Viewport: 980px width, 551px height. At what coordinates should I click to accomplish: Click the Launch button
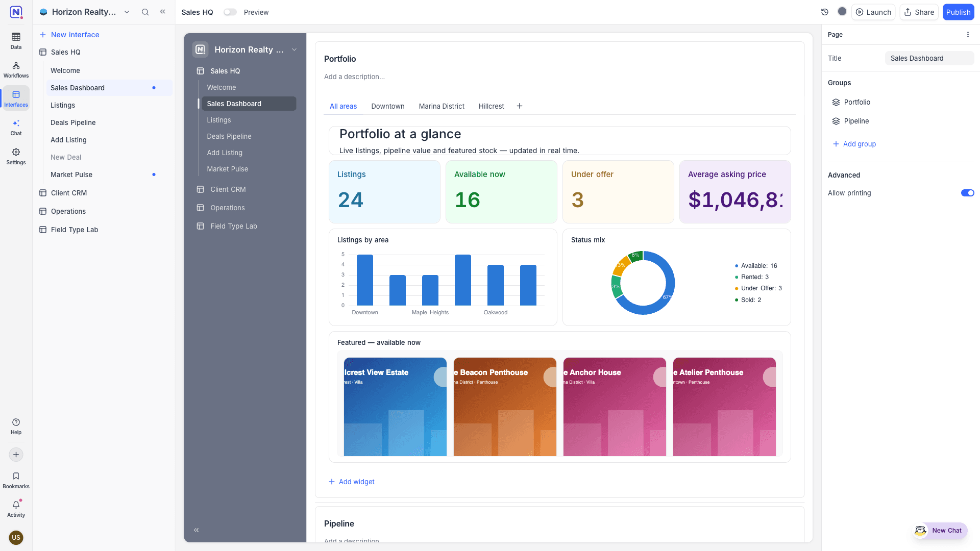click(x=873, y=12)
